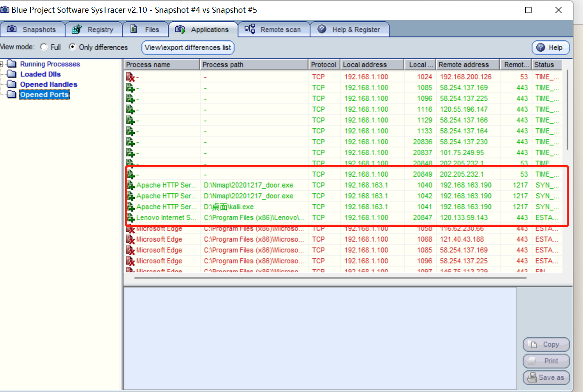Image resolution: width=583 pixels, height=392 pixels.
Task: Click the added icon of local port 20849 row
Action: (x=130, y=175)
